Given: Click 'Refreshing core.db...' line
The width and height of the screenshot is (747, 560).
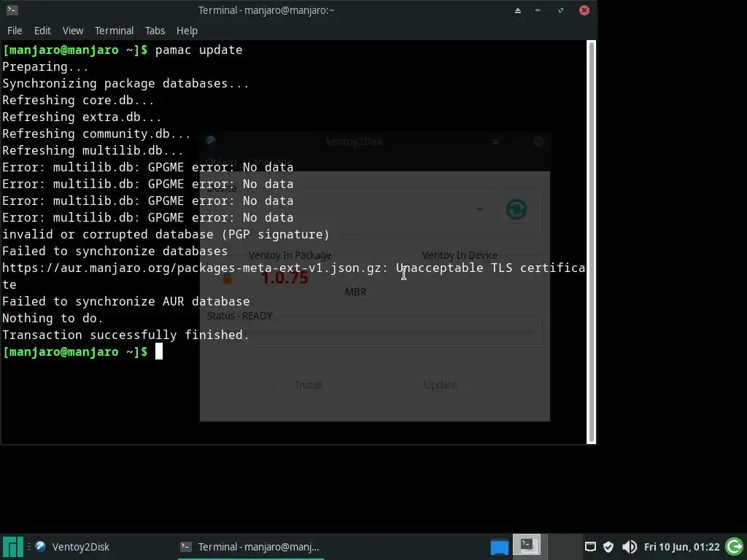Looking at the screenshot, I should 78,101.
